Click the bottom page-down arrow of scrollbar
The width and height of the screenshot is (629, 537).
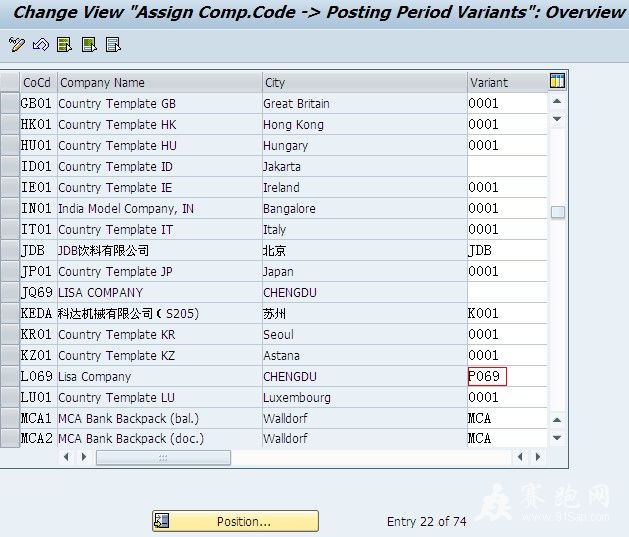[x=557, y=438]
